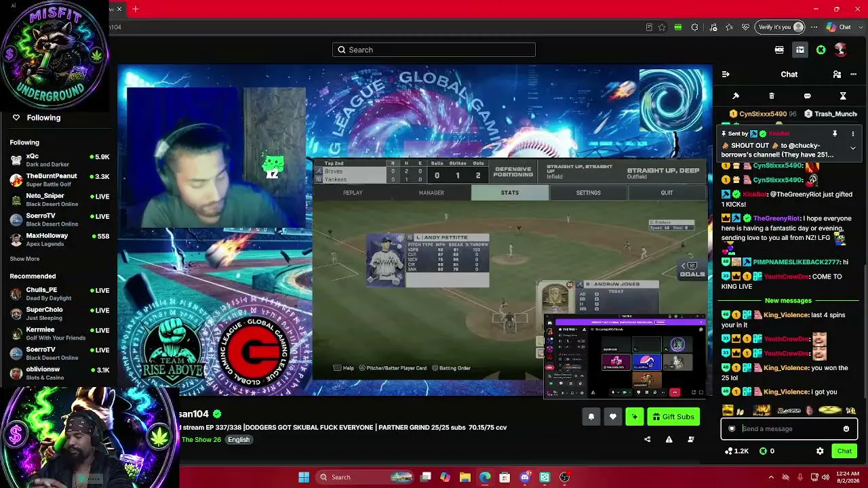Open the user profile avatar in Kick header
Viewport: 868px width, 488px height.
pos(840,49)
